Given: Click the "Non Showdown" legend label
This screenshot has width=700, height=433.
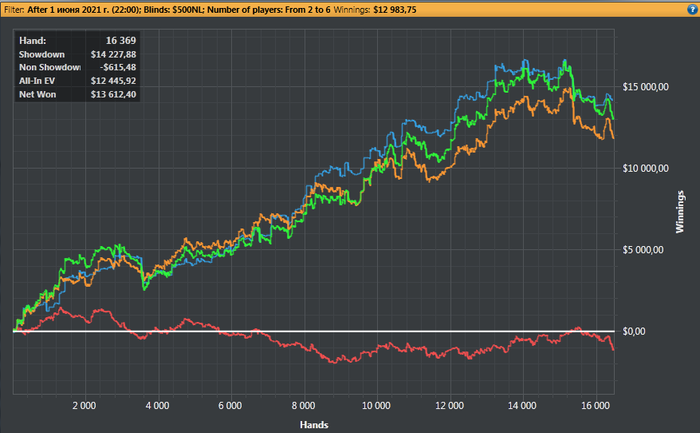Looking at the screenshot, I should pyautogui.click(x=50, y=67).
